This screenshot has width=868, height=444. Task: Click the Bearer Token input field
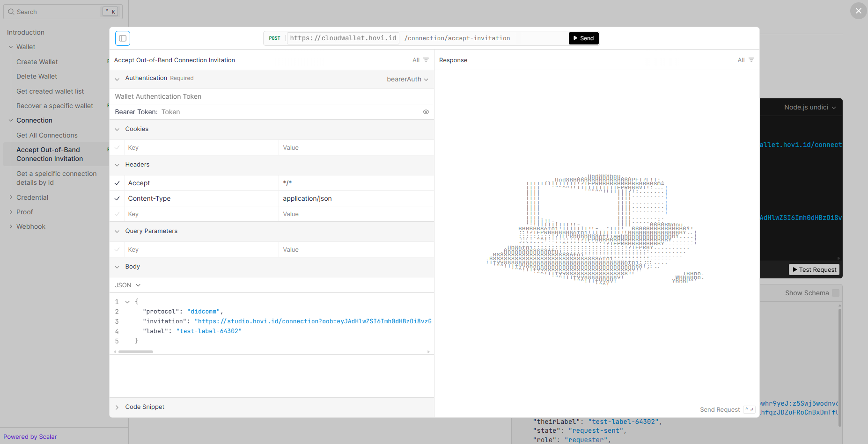coord(290,112)
